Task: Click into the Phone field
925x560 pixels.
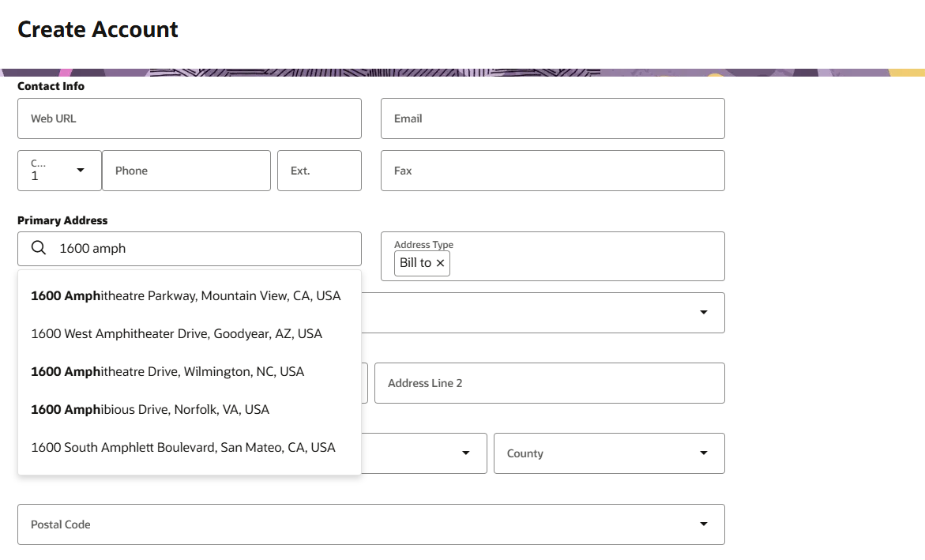Action: pyautogui.click(x=186, y=171)
